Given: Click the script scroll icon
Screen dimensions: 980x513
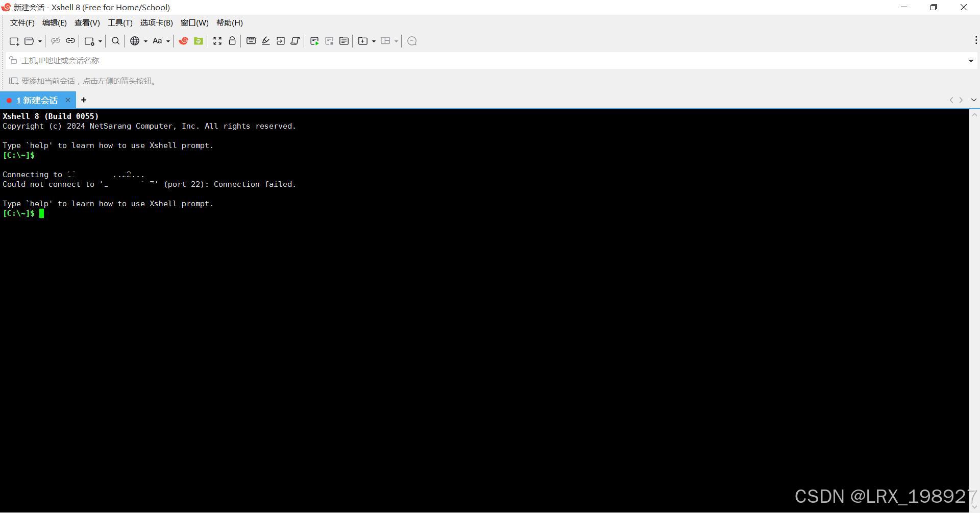Looking at the screenshot, I should [x=296, y=41].
